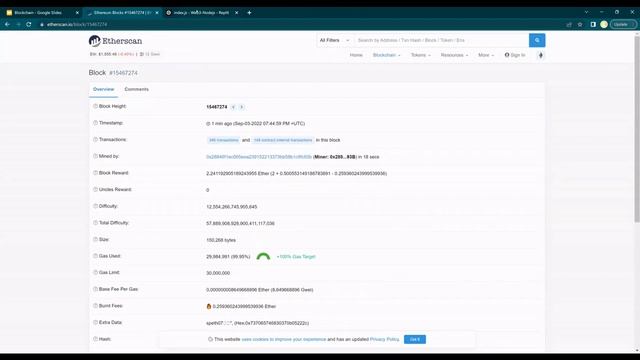Switch to the Comments tab
Screen dimensions: 640x360
pos(137,89)
